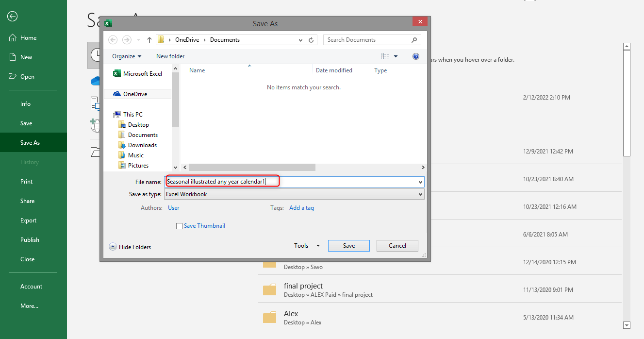644x339 pixels.
Task: Click the Up folder arrow icon
Action: point(149,40)
